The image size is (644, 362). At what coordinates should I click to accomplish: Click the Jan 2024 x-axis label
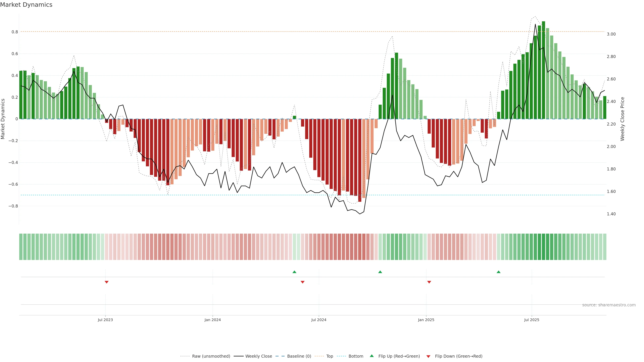[x=212, y=320]
